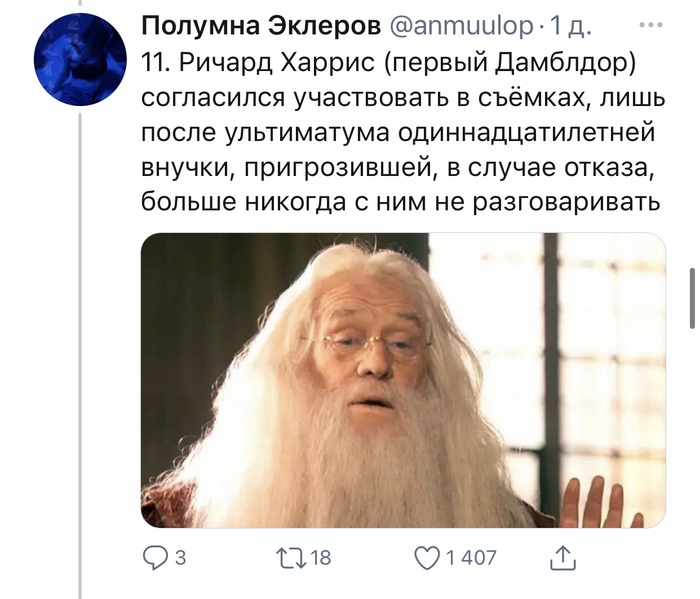This screenshot has height=599, width=700.
Task: Click the word 'ультиматума' in tweet
Action: tap(307, 134)
